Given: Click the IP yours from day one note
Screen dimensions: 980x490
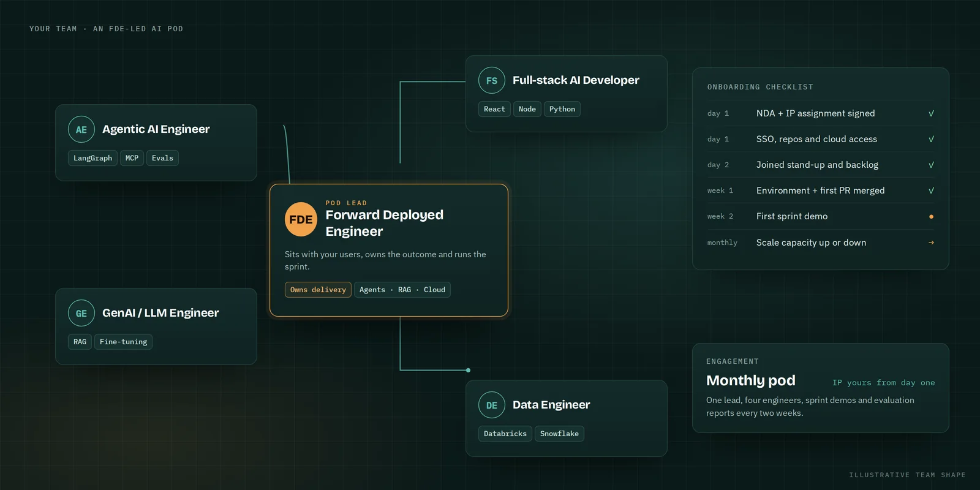Looking at the screenshot, I should coord(884,383).
